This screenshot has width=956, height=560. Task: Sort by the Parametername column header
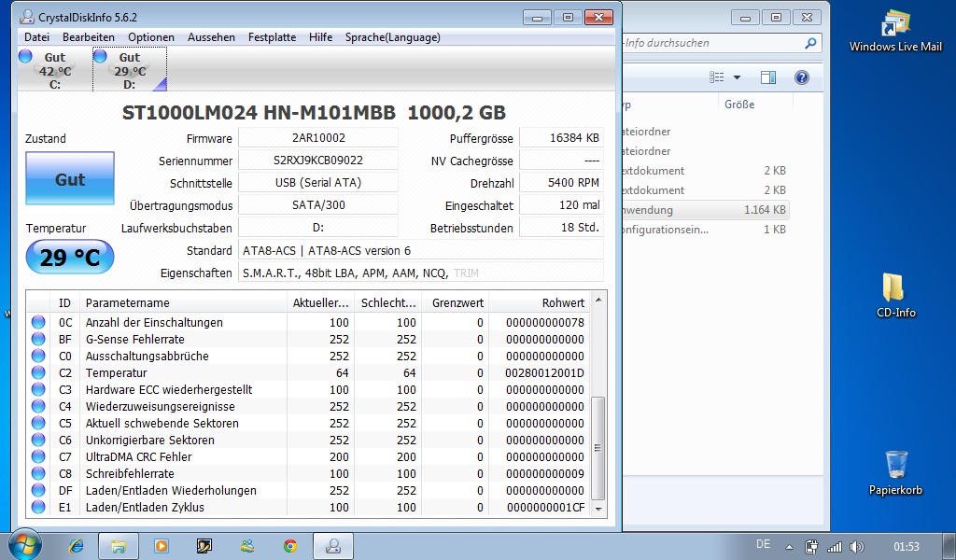click(x=183, y=302)
